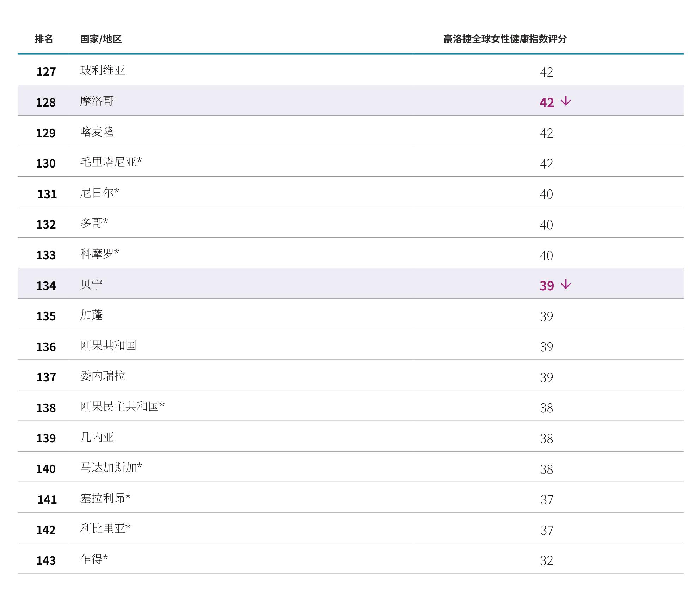Viewport: 700px width, 606px height.
Task: Select the rank number 132
Action: coord(46,224)
